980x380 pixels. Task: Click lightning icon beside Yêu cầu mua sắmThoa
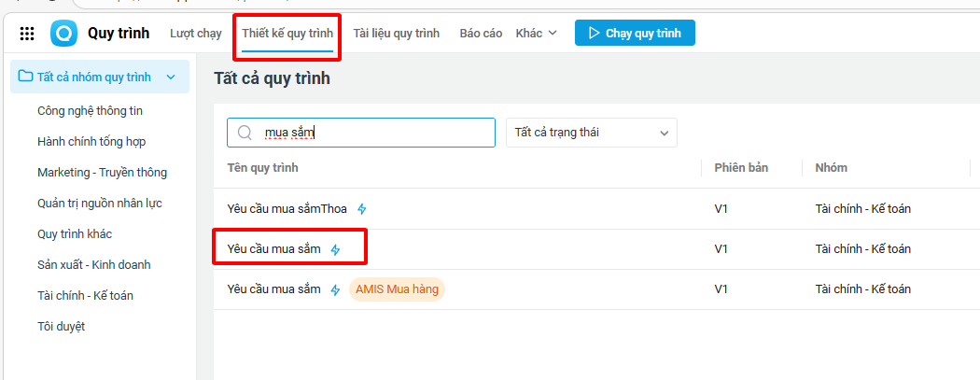pos(362,209)
